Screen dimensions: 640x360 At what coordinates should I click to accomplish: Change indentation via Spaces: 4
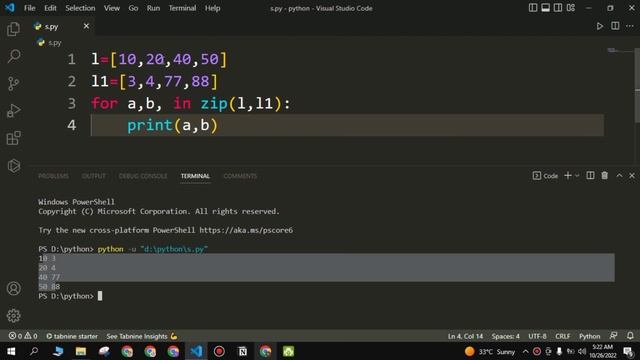[505, 336]
